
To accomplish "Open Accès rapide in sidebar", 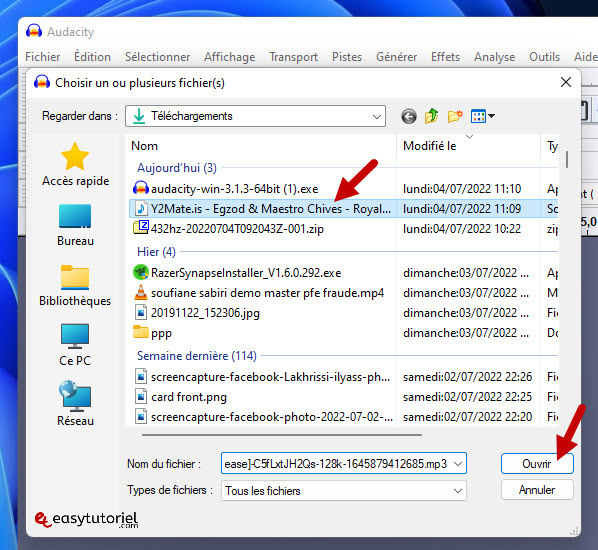I will coord(75,164).
